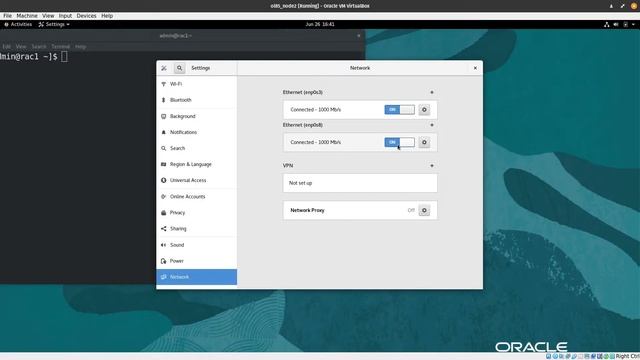Open Universal Access settings

tap(196, 180)
